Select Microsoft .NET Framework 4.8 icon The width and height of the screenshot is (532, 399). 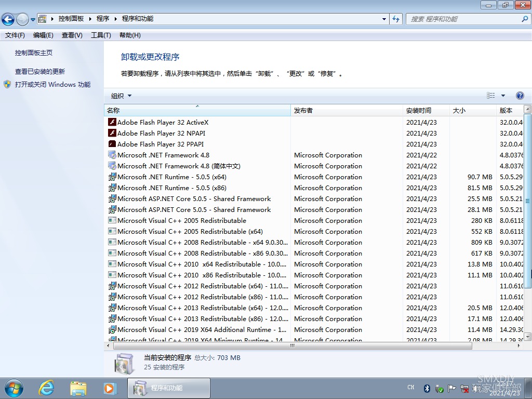112,155
